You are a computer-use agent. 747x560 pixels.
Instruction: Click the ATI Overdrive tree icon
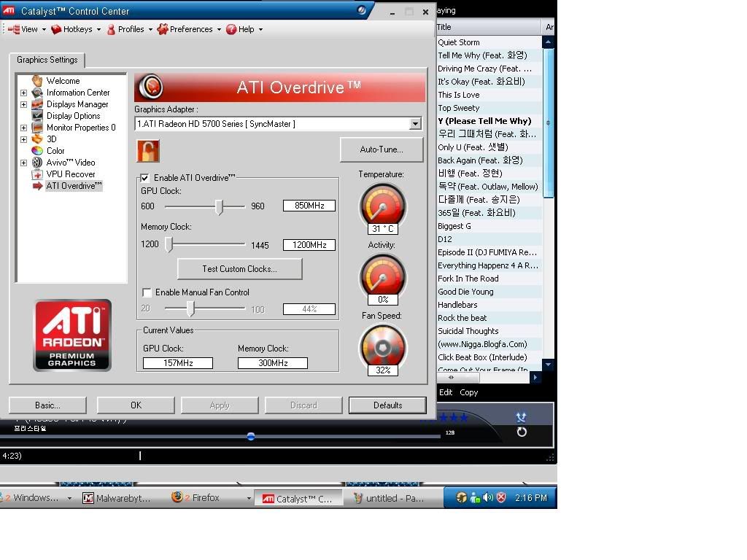click(37, 186)
